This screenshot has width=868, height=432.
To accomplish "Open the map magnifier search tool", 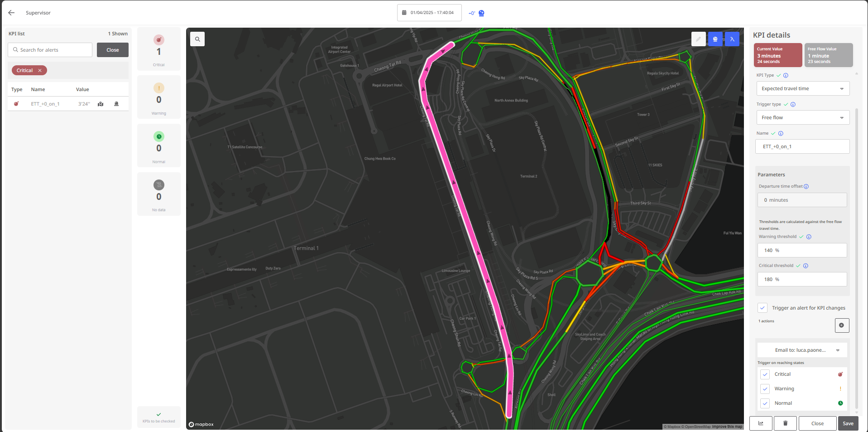I will coord(197,39).
